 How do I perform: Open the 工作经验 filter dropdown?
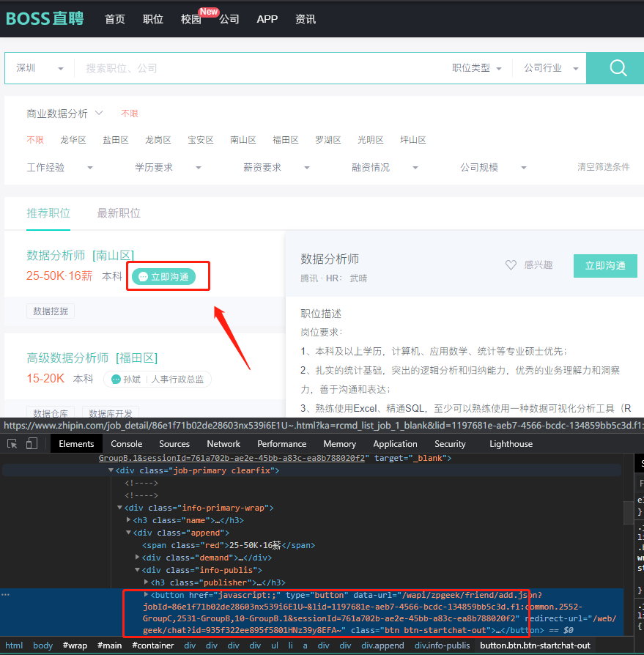click(x=59, y=168)
